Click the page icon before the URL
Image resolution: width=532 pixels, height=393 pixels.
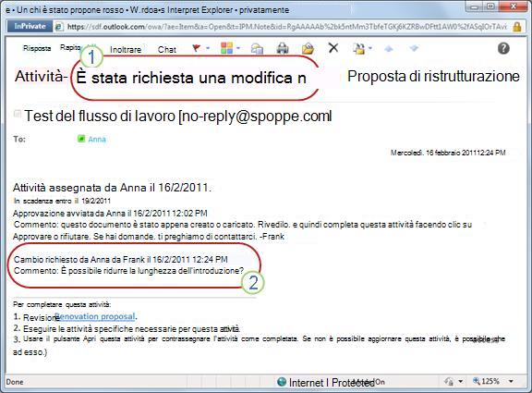[x=59, y=27]
